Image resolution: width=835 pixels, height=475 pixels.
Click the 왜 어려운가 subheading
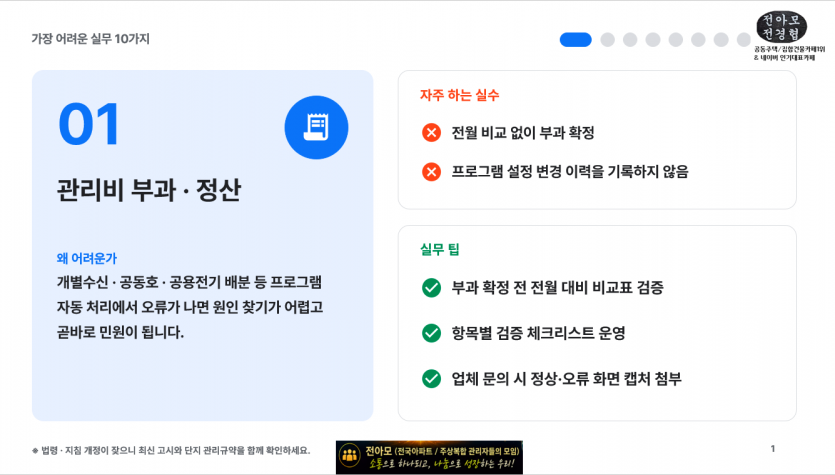(87, 258)
